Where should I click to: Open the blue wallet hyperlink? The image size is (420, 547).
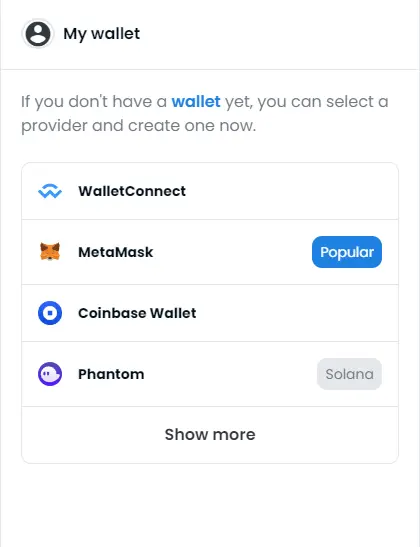tap(196, 102)
